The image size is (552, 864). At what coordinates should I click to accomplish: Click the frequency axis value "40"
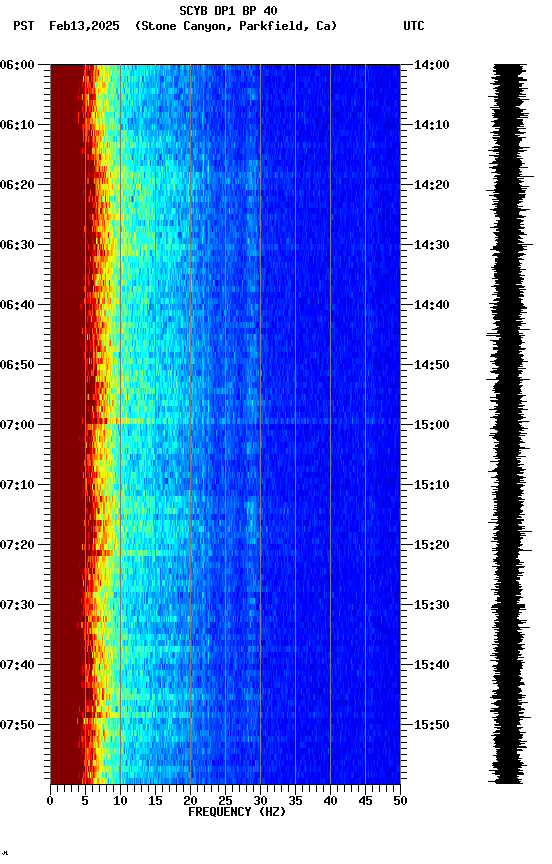tap(330, 801)
